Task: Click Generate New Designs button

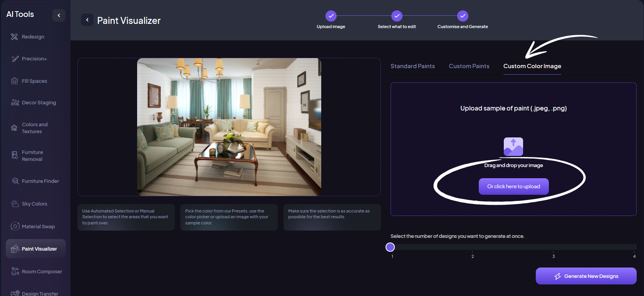Action: click(x=586, y=276)
